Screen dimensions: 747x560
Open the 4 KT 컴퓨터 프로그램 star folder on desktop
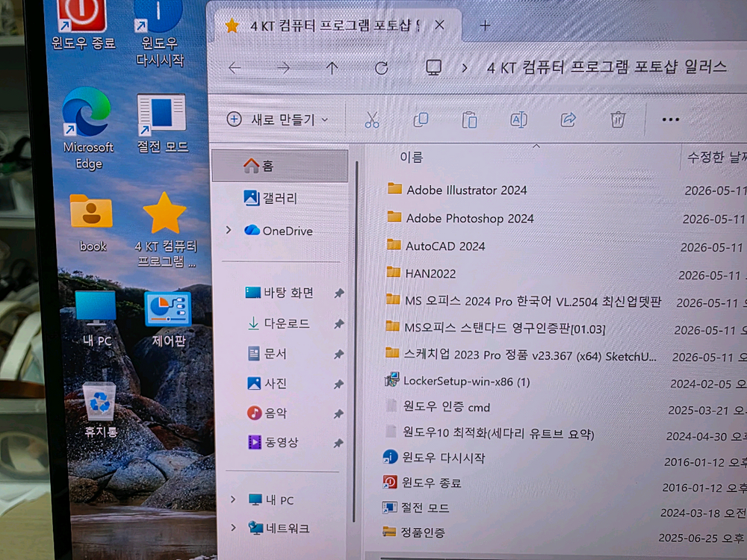click(x=165, y=229)
